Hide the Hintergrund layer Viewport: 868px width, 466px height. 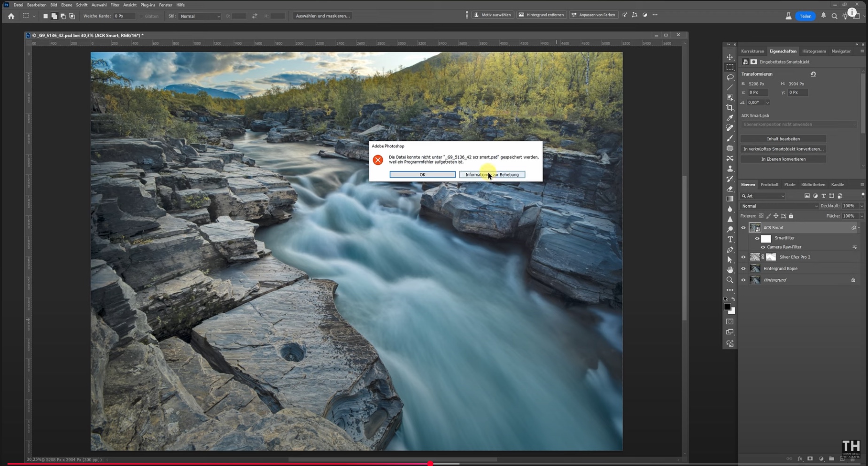click(744, 280)
